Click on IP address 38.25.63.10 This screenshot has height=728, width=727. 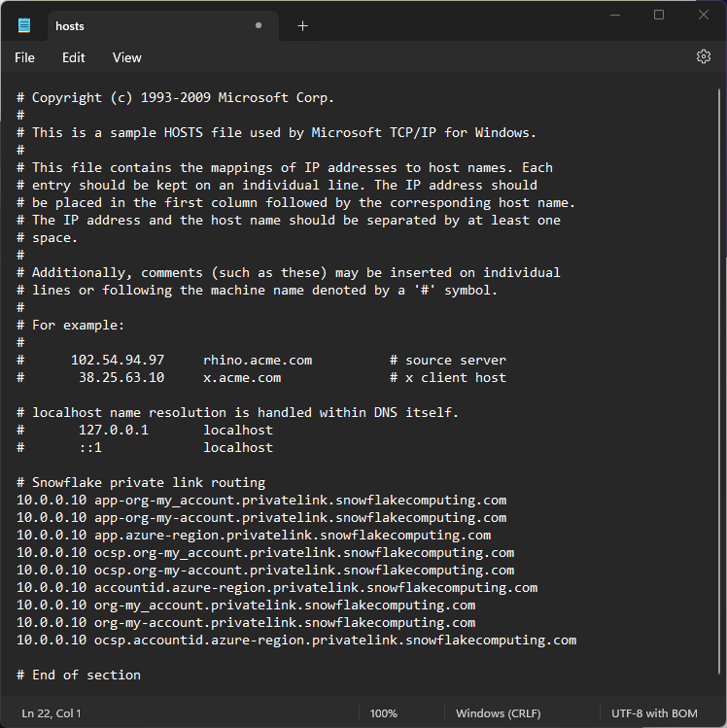click(121, 377)
